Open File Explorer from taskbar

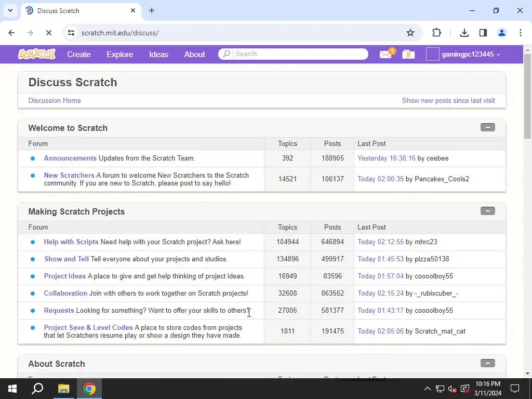point(63,389)
